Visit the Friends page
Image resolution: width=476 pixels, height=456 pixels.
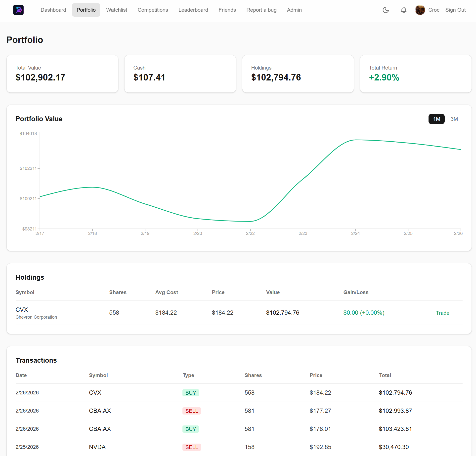tap(227, 10)
